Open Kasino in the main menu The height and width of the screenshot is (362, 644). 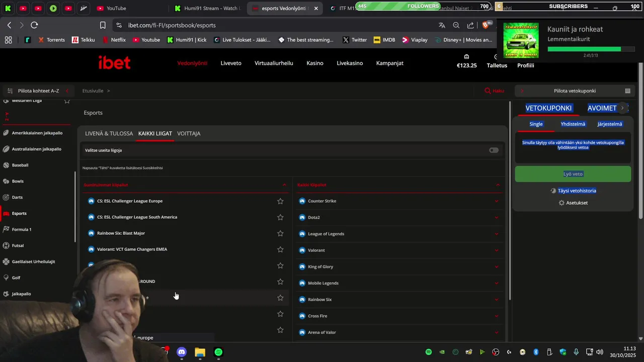coord(315,63)
